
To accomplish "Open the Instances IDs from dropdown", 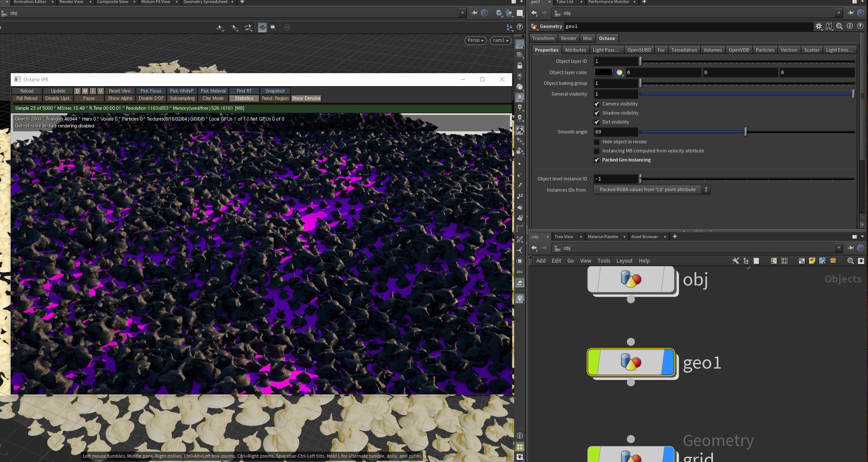I will [652, 190].
